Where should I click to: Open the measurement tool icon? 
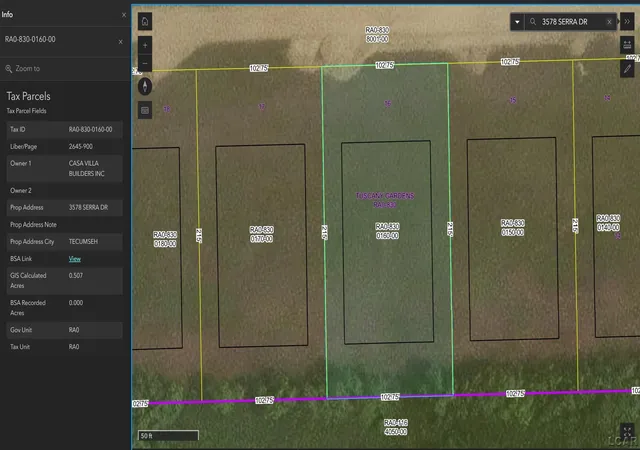pyautogui.click(x=627, y=45)
